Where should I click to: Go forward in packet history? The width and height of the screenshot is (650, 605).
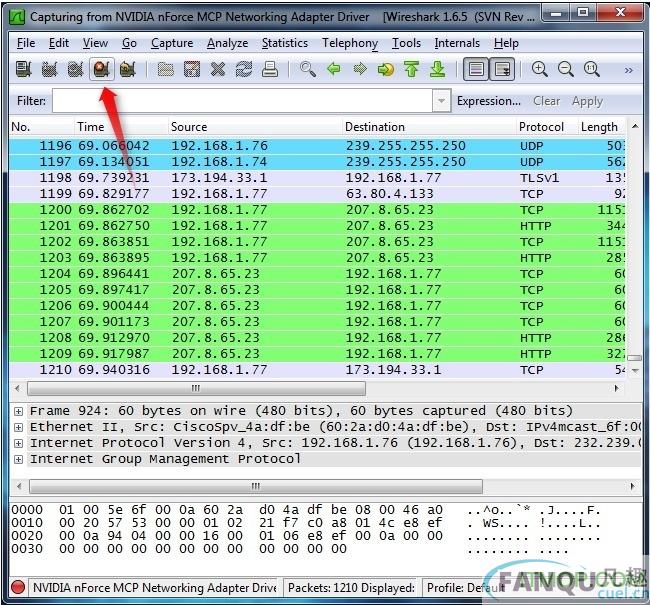pos(360,69)
